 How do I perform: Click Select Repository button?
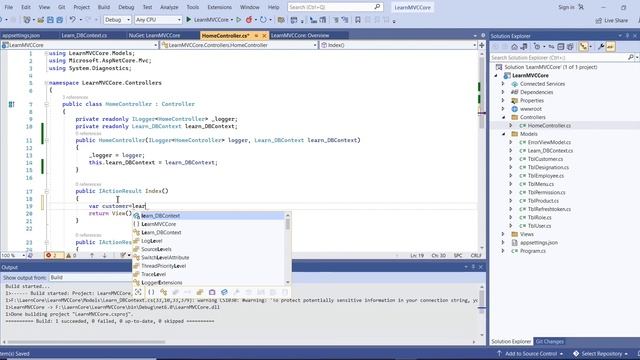[x=601, y=353]
